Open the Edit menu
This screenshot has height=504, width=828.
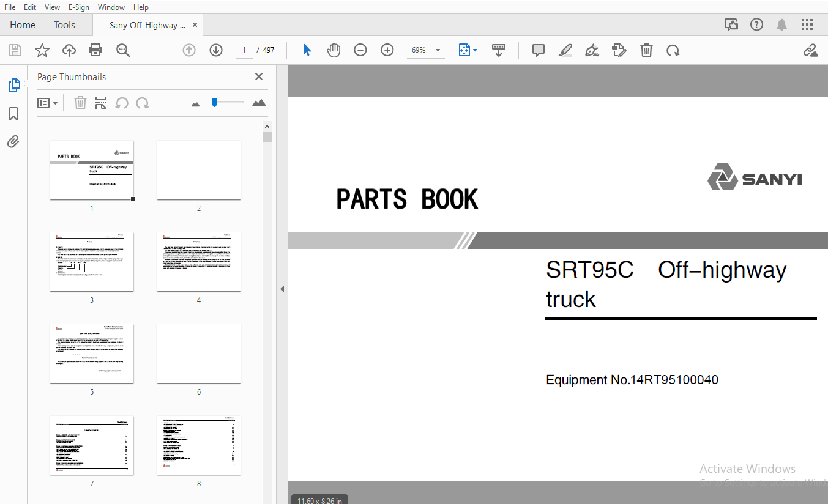pos(30,7)
